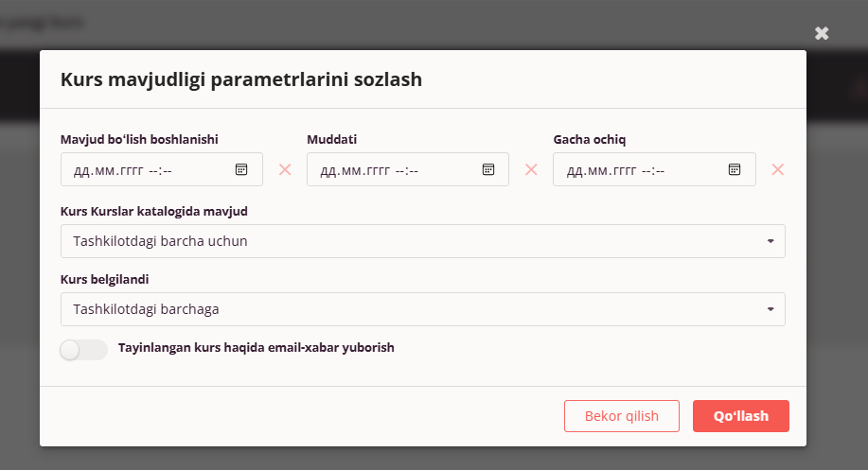The image size is (868, 470).
Task: Click arrow of Tashkilotdagi barchaga select
Action: pos(771,309)
